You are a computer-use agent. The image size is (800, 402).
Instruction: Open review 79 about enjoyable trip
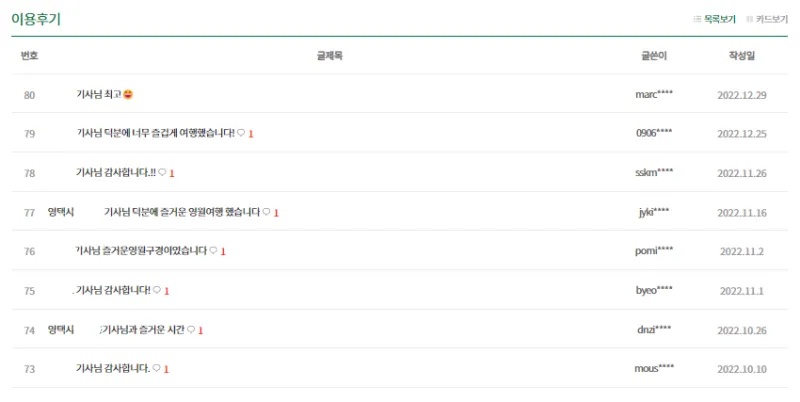[156, 133]
